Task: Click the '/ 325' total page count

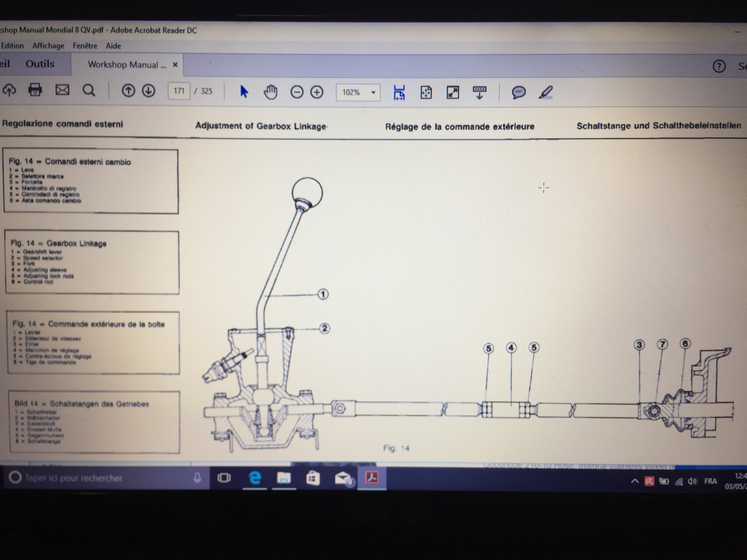Action: point(203,91)
